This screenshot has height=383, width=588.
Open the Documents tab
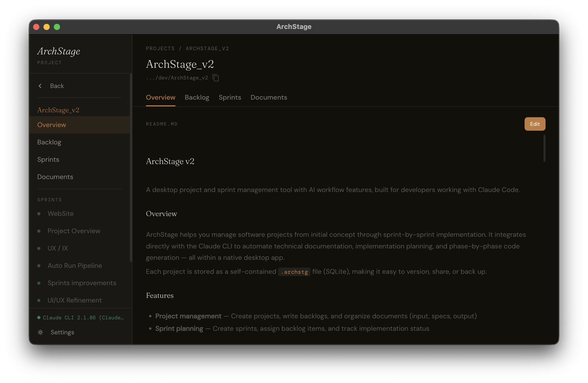click(269, 97)
